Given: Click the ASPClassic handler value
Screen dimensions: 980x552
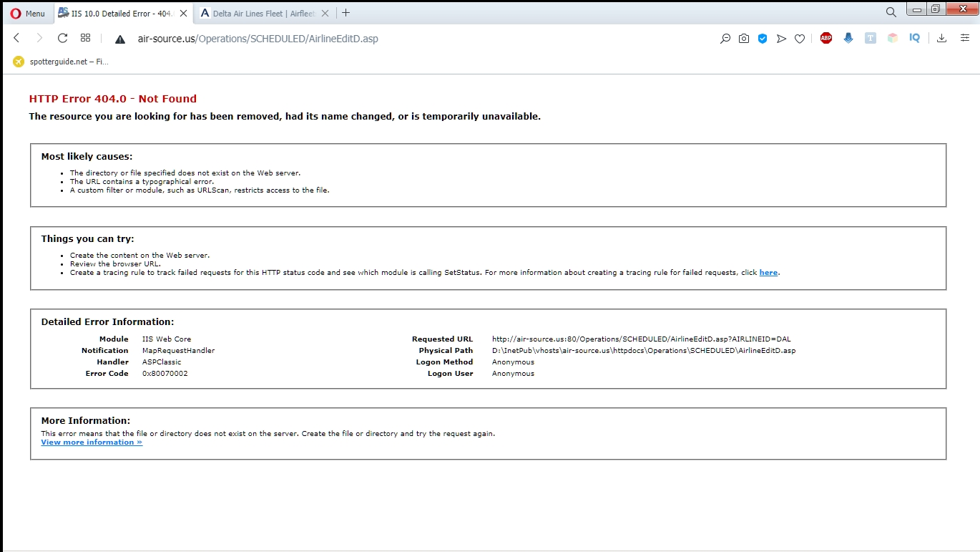Looking at the screenshot, I should [x=161, y=362].
